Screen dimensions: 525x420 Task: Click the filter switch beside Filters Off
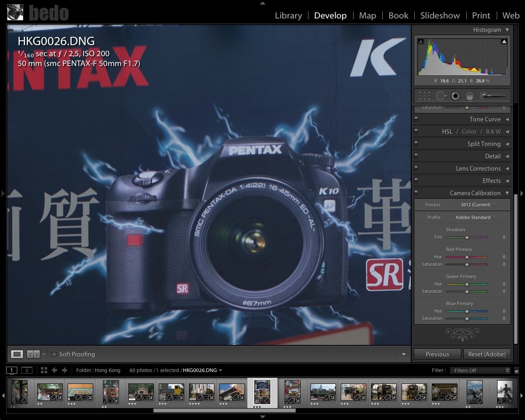pos(516,370)
